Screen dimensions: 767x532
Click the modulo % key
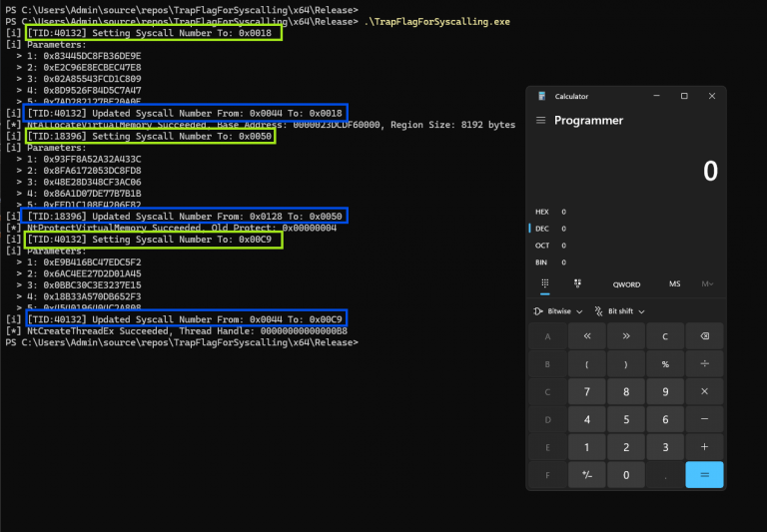click(x=665, y=363)
